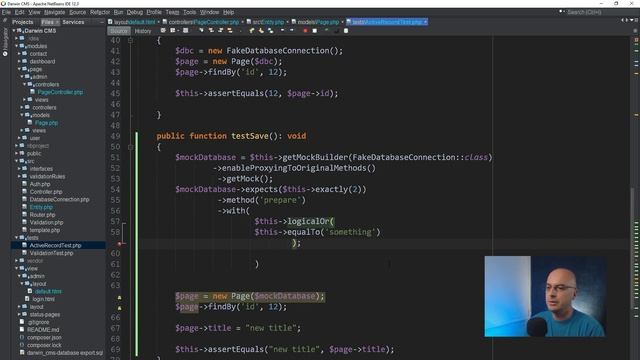
Task: Show opened documents list dropdown
Action: click(x=631, y=20)
